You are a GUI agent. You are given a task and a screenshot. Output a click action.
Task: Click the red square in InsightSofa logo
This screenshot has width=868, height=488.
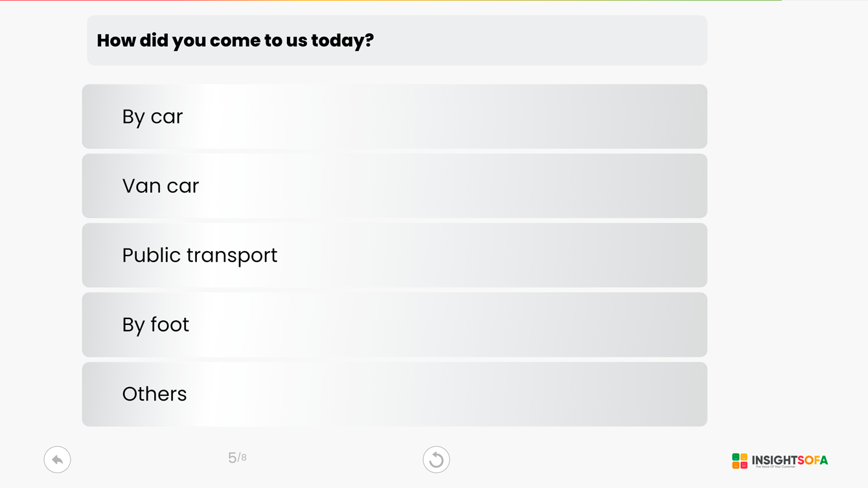click(x=744, y=465)
